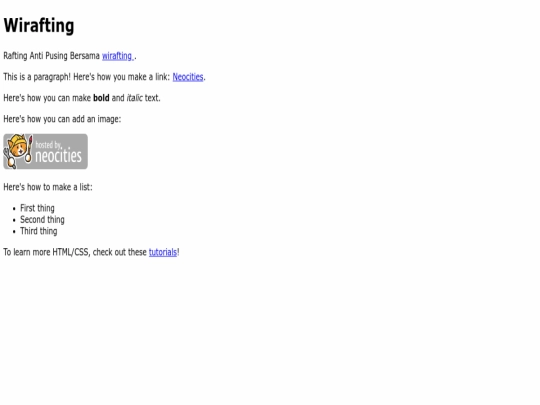Screen dimensions: 540x405
Task: Select the 'First thing' list item
Action: coord(37,208)
